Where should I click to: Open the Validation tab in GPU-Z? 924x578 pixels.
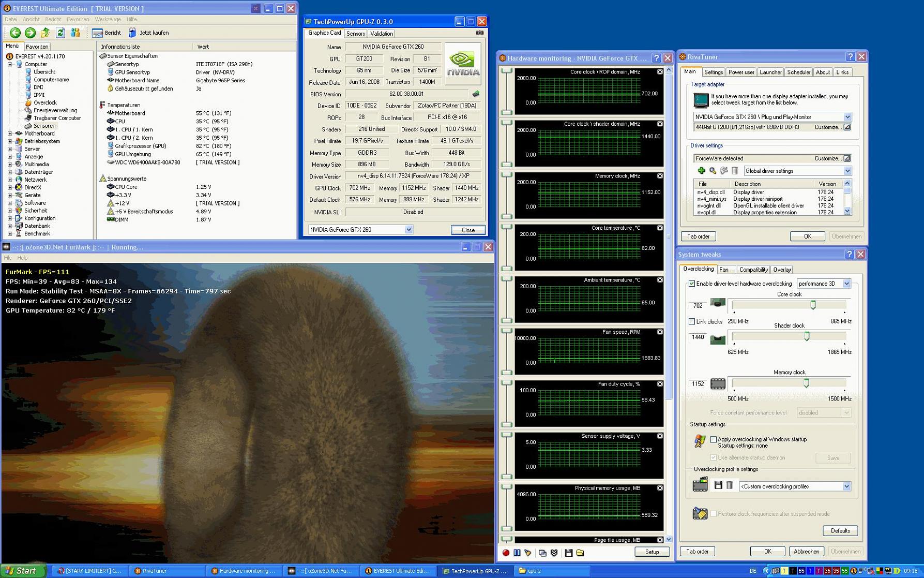pos(382,34)
